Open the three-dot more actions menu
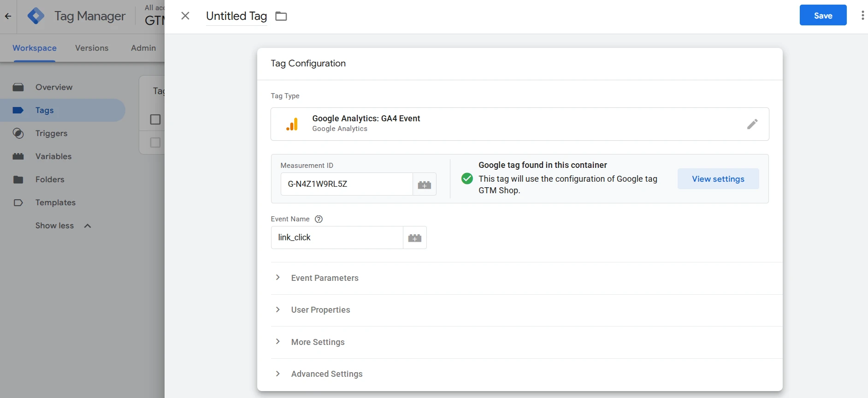The width and height of the screenshot is (868, 398). point(862,16)
